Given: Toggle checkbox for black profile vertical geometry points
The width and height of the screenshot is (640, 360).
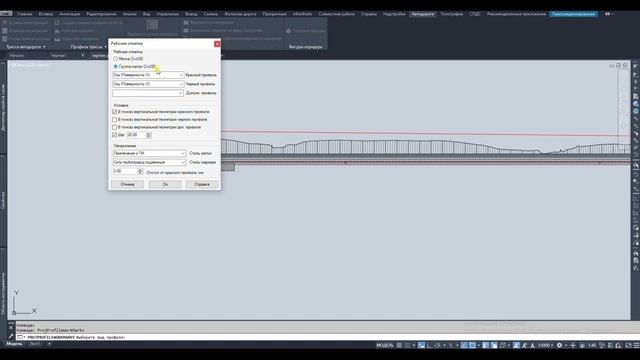Looking at the screenshot, I should 115,120.
